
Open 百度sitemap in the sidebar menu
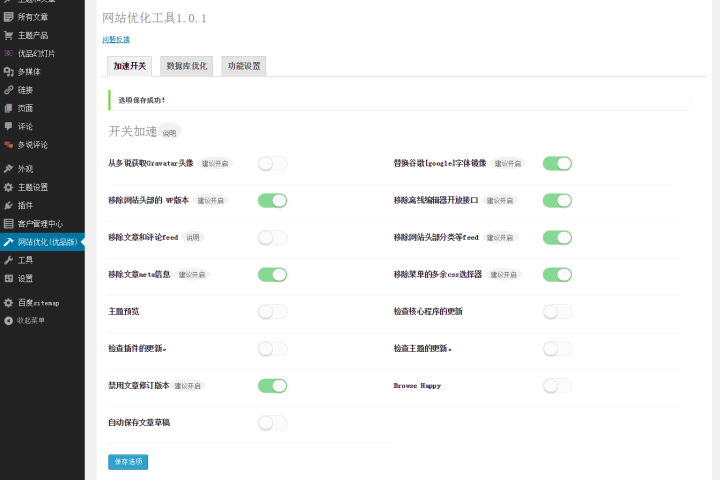pos(38,302)
